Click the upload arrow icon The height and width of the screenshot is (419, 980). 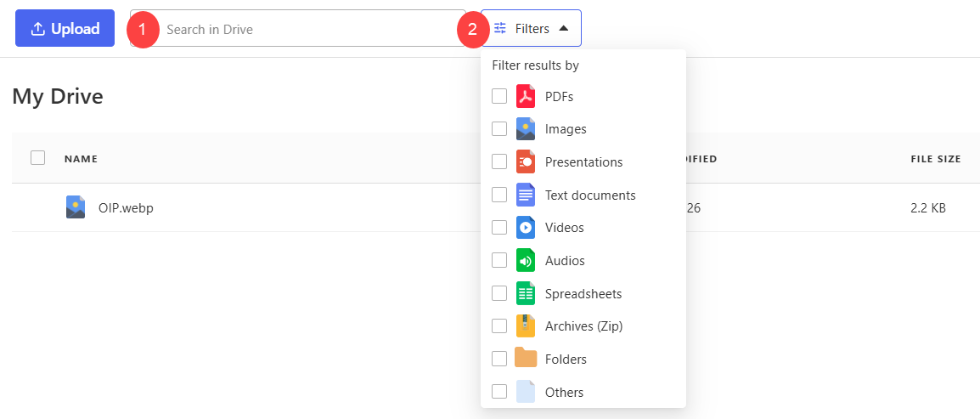pyautogui.click(x=38, y=29)
